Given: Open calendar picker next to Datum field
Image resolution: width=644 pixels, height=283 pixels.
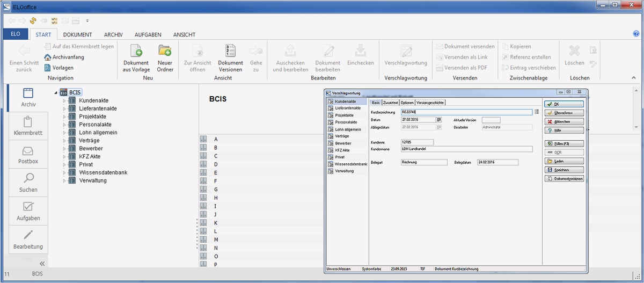Looking at the screenshot, I should [x=438, y=119].
